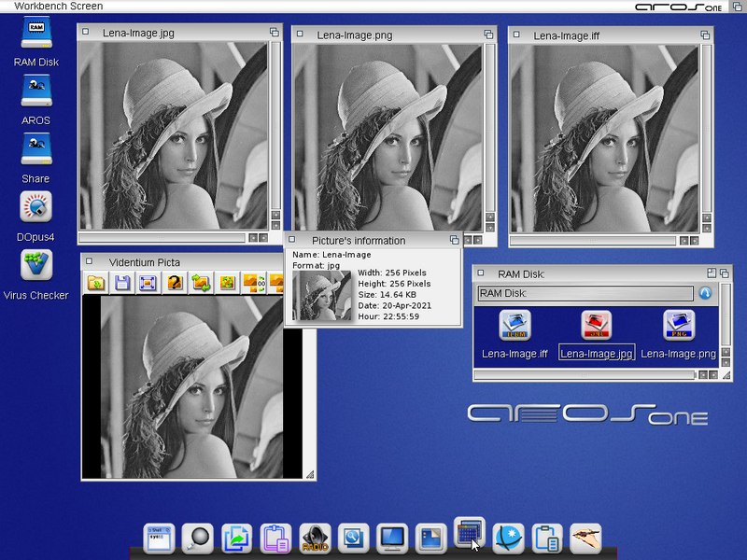747x560 pixels.
Task: Click the RAM Disk path input field
Action: (585, 293)
